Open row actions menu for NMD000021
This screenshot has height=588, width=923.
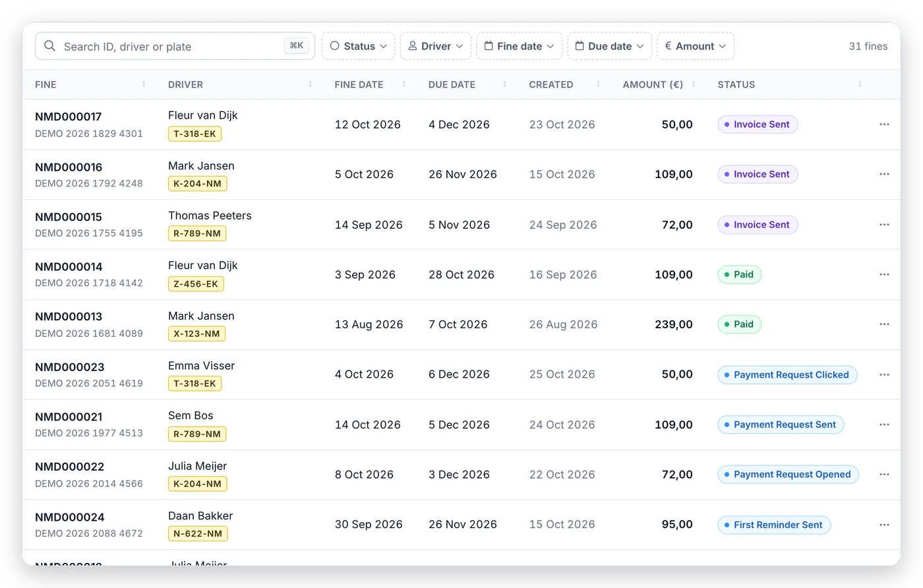[884, 425]
